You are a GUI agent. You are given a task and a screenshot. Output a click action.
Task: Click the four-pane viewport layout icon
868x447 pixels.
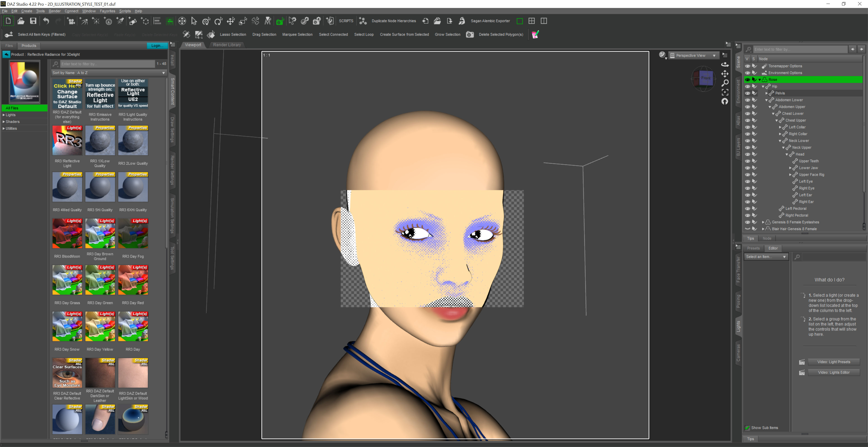coord(531,21)
